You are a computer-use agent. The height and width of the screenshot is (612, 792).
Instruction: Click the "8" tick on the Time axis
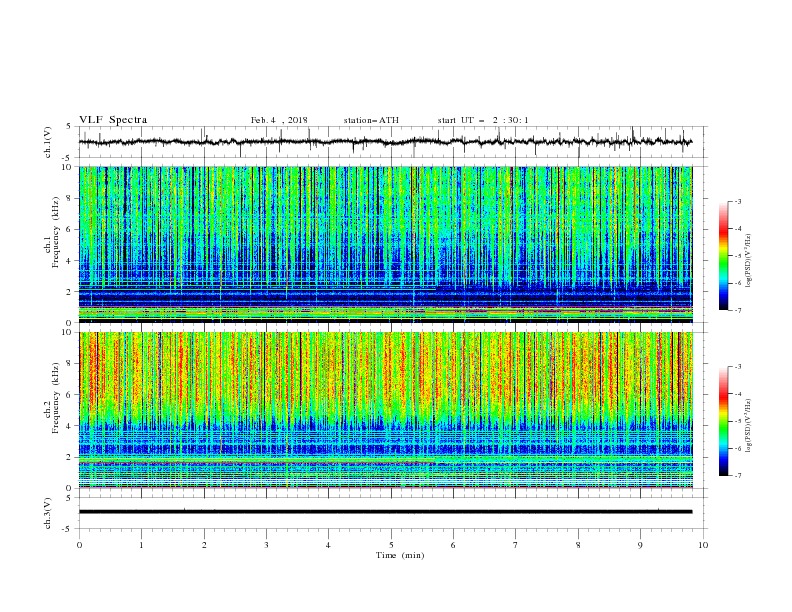point(578,545)
